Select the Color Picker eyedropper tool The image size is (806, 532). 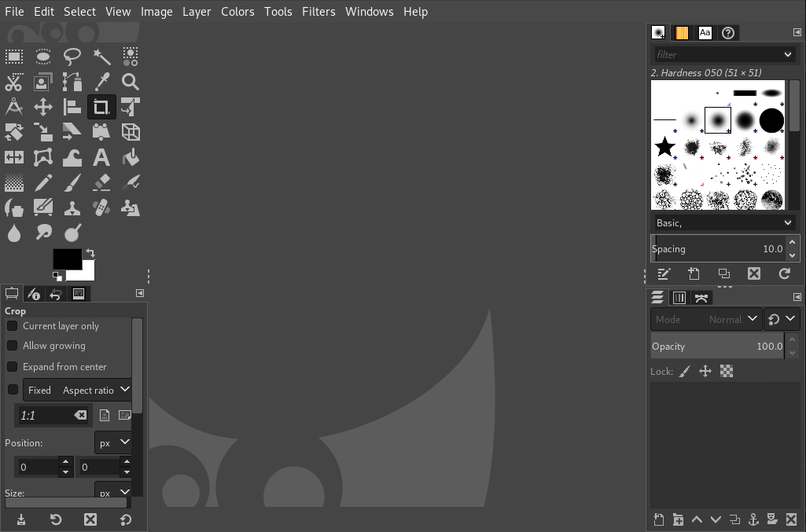coord(101,82)
